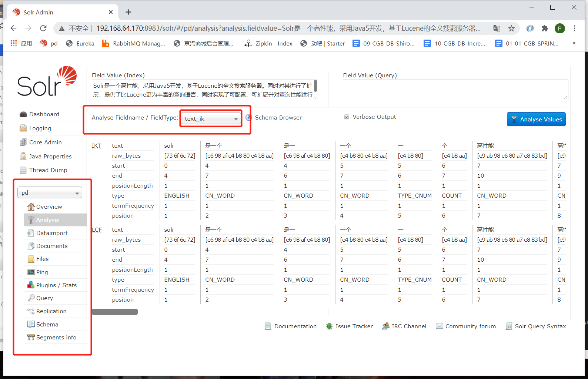Select the Analysis menu entry
The height and width of the screenshot is (379, 588).
55,220
